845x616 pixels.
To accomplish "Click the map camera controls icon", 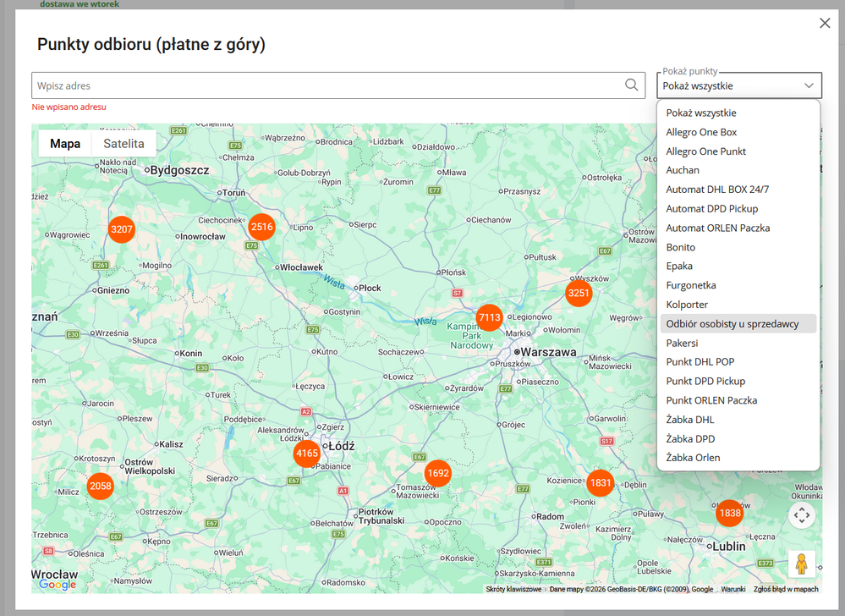I will tap(802, 514).
